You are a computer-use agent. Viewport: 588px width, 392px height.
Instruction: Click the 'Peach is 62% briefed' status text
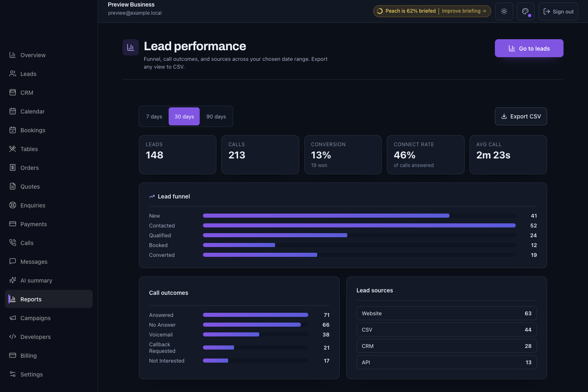410,11
